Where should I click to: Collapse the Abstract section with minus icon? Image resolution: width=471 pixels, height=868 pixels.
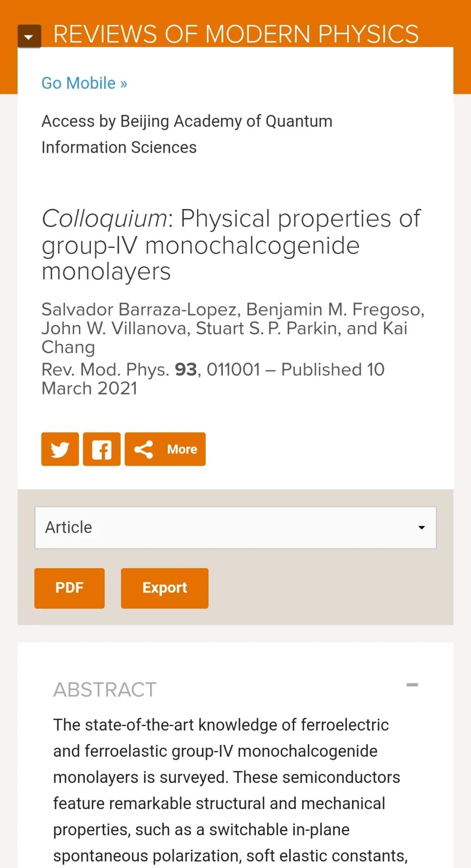(412, 685)
